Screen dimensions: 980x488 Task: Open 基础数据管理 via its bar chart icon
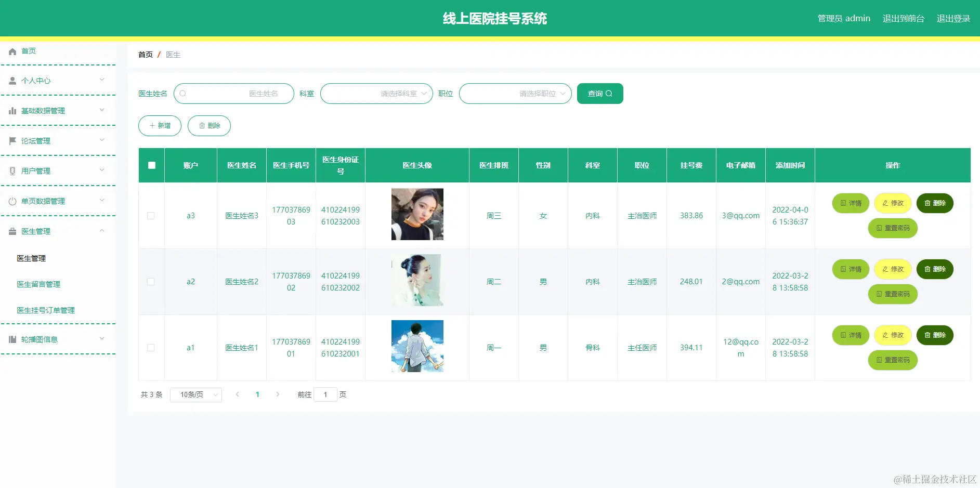coord(12,110)
